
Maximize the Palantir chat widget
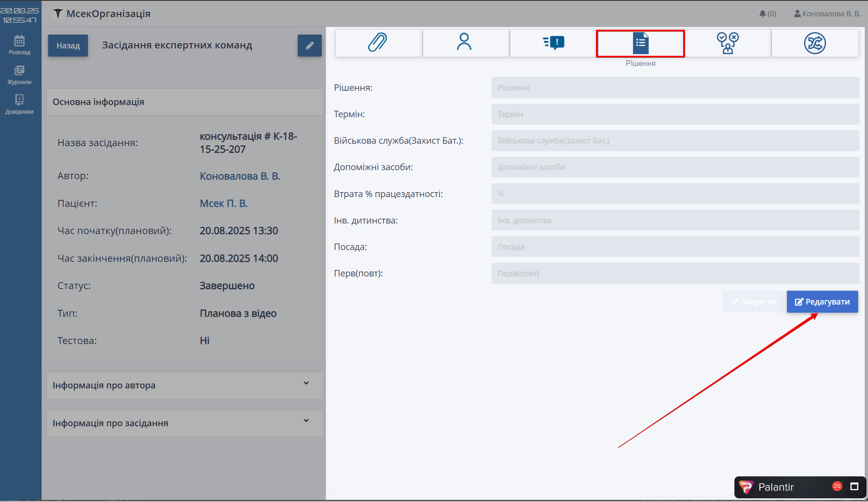click(x=855, y=487)
